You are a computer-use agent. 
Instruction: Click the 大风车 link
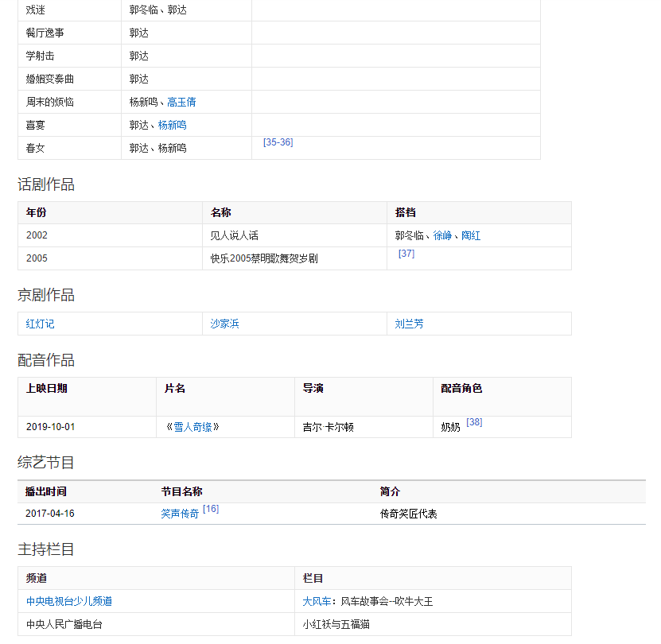click(x=317, y=601)
